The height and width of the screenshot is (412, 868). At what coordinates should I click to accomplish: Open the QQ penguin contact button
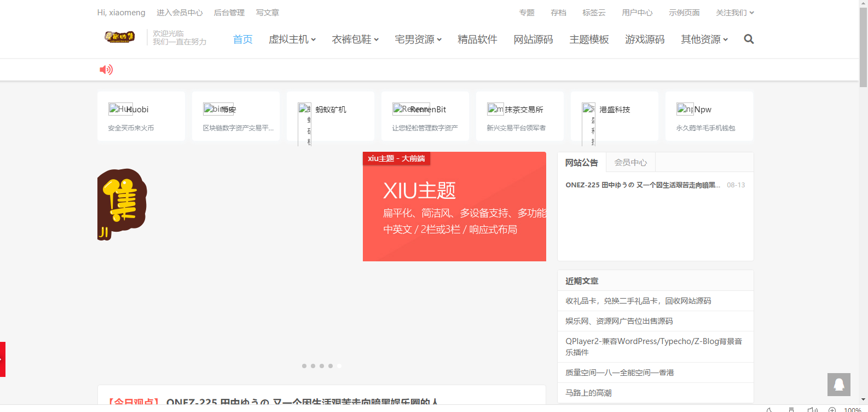click(x=838, y=385)
